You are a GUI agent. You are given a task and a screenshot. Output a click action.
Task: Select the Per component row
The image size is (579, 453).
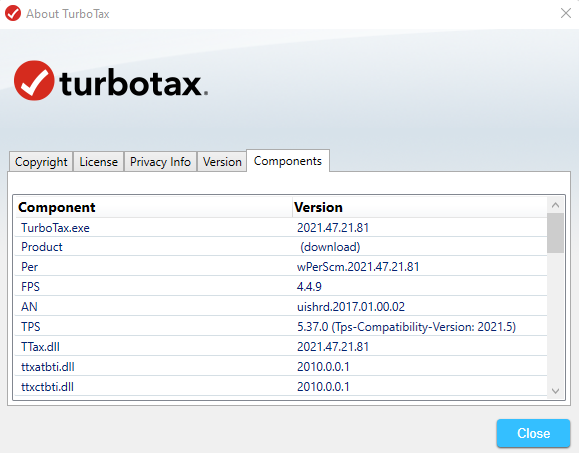point(281,267)
